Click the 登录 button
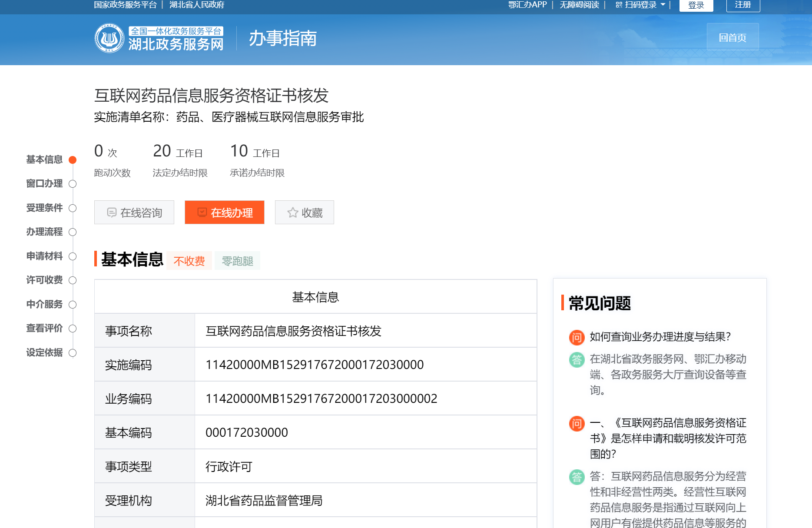This screenshot has height=528, width=812. (x=696, y=5)
